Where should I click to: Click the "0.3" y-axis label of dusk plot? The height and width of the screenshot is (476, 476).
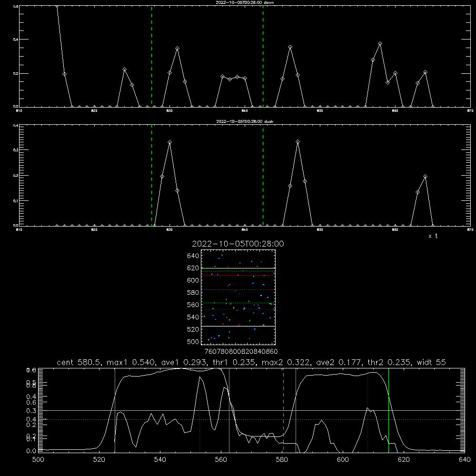click(16, 150)
